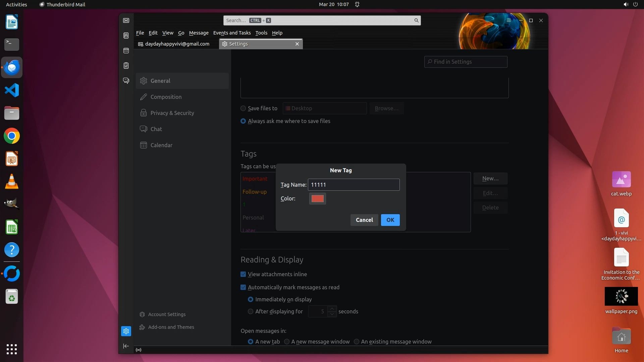
Task: Switch to daydayhappyvivi@gmail.com tab
Action: tap(177, 44)
